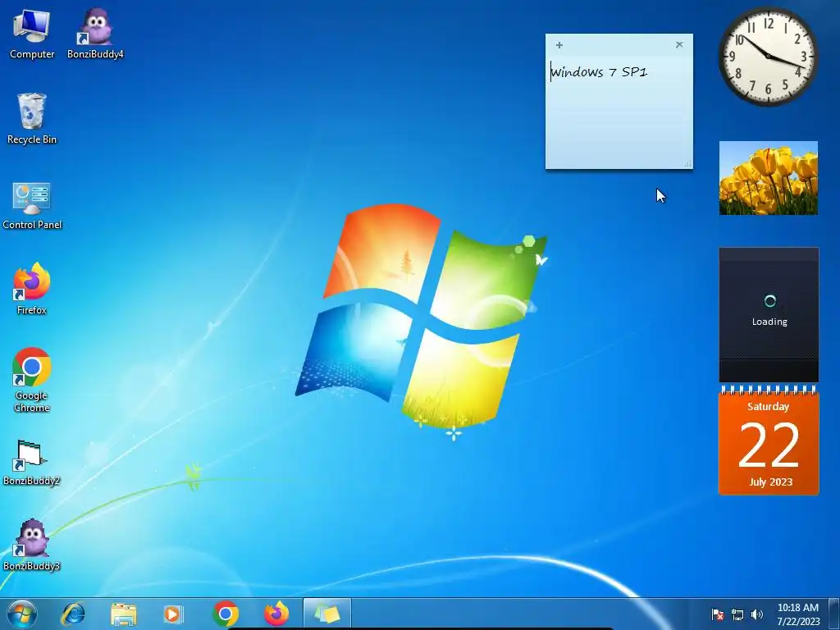Click the tulips Slide Show gadget

point(768,178)
